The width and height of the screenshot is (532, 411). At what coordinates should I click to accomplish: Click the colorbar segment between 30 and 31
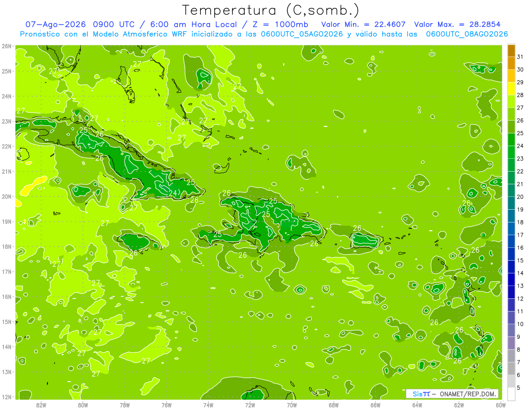pyautogui.click(x=511, y=63)
